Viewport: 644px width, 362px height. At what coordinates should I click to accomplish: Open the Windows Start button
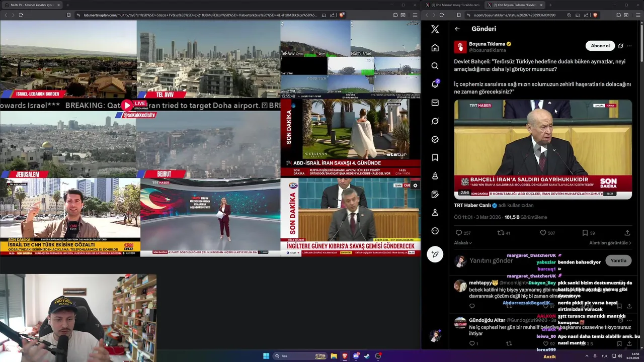(x=266, y=356)
